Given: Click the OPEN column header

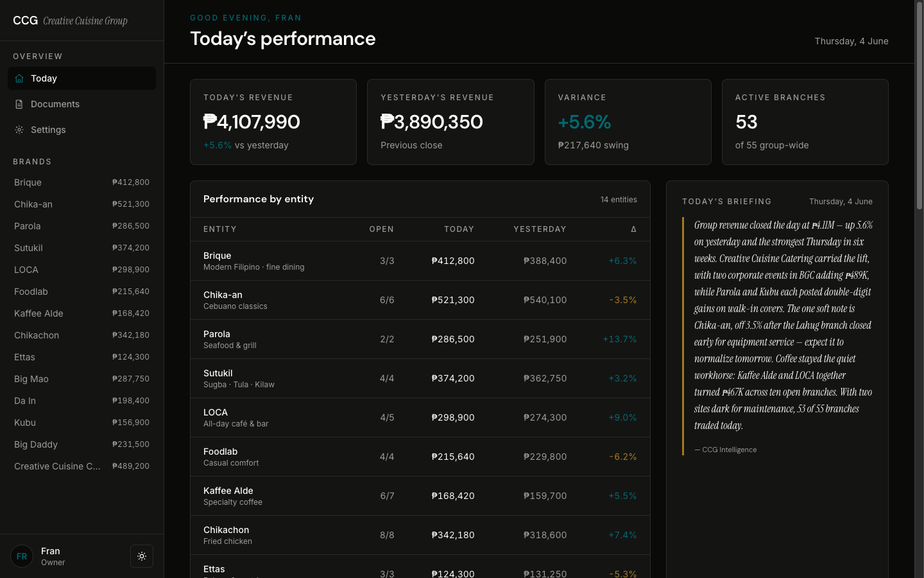Looking at the screenshot, I should pos(382,229).
